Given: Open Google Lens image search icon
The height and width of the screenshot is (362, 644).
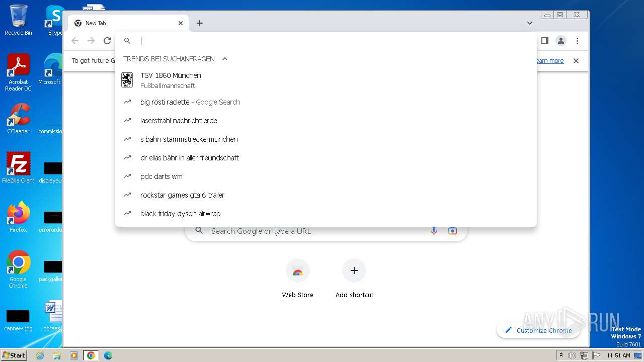Looking at the screenshot, I should [x=452, y=231].
